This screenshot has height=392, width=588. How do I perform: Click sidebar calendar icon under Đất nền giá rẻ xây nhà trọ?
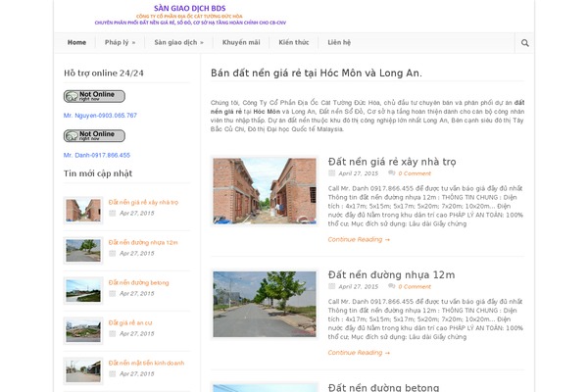click(x=112, y=213)
